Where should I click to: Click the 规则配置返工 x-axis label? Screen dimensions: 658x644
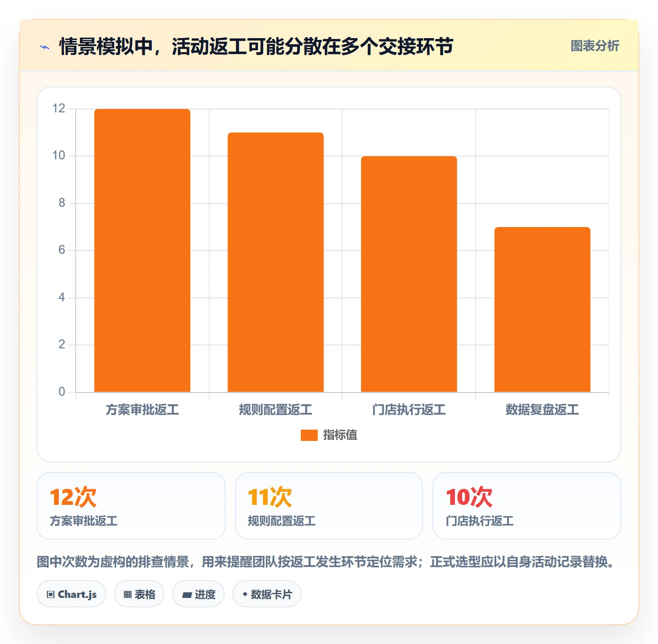pos(276,410)
